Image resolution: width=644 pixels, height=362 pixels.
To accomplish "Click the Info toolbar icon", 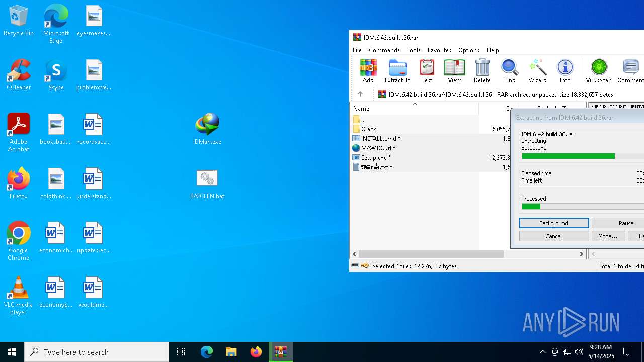I will pos(565,71).
